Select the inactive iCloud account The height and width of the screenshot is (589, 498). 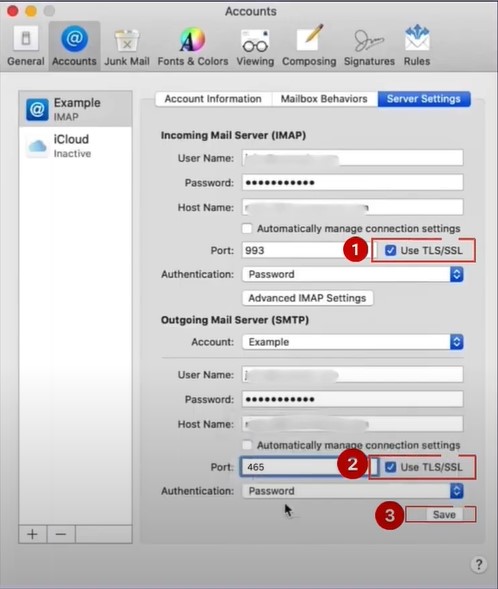75,146
